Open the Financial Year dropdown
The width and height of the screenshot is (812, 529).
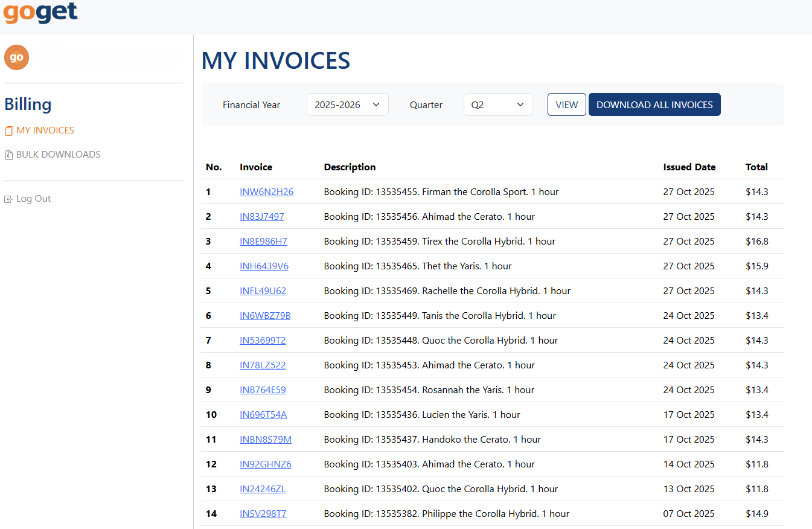click(x=347, y=104)
